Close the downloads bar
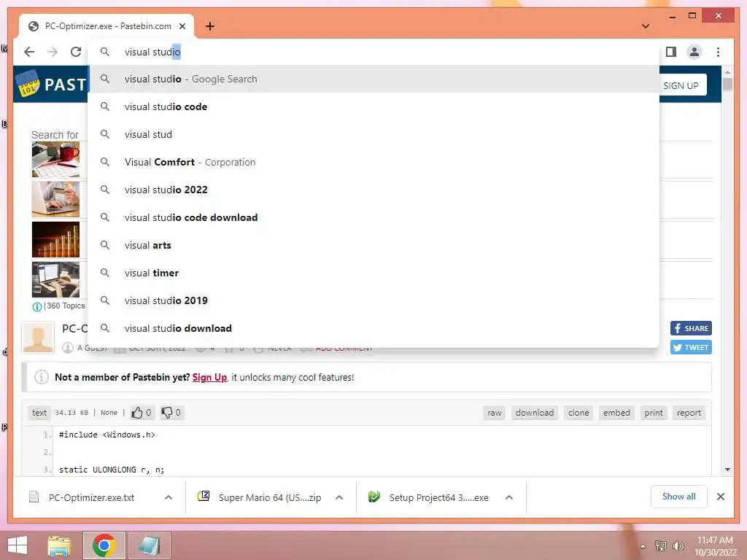The height and width of the screenshot is (560, 747). pyautogui.click(x=721, y=497)
